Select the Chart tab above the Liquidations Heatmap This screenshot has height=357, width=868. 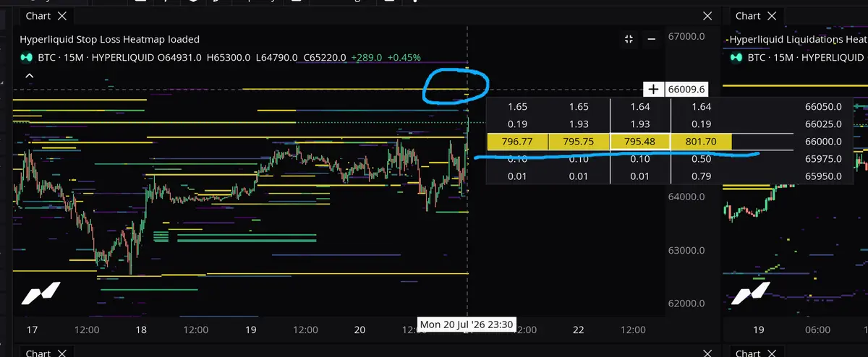click(x=748, y=15)
